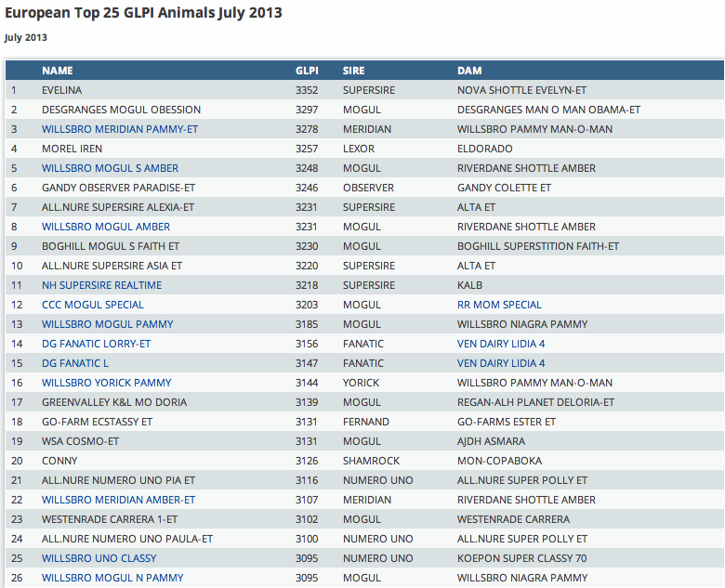Viewport: 725px width, 588px height.
Task: Open WILLSBRO MOGUL AMBER in row 8
Action: pos(106,227)
